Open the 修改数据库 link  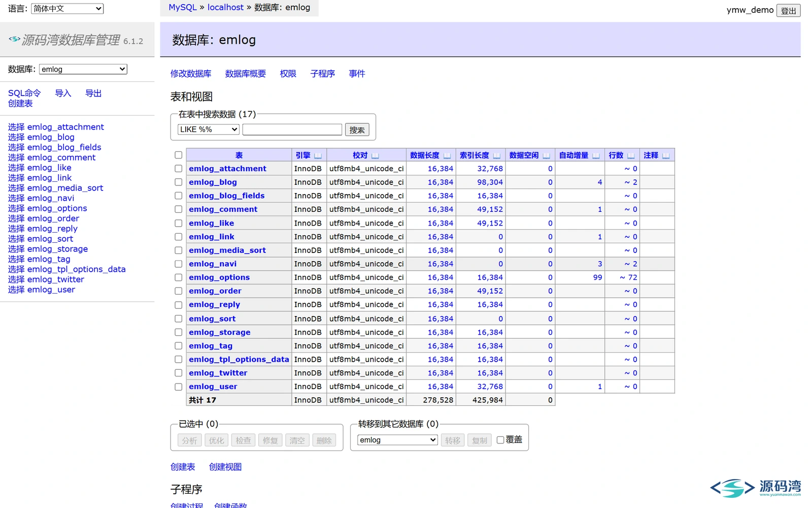[191, 74]
